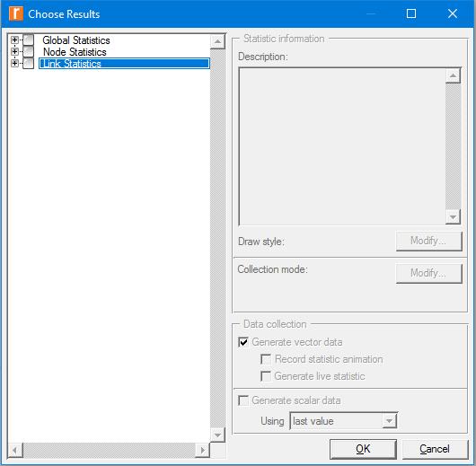The height and width of the screenshot is (466, 476).
Task: Click the tree list scroll up arrow
Action: click(217, 41)
